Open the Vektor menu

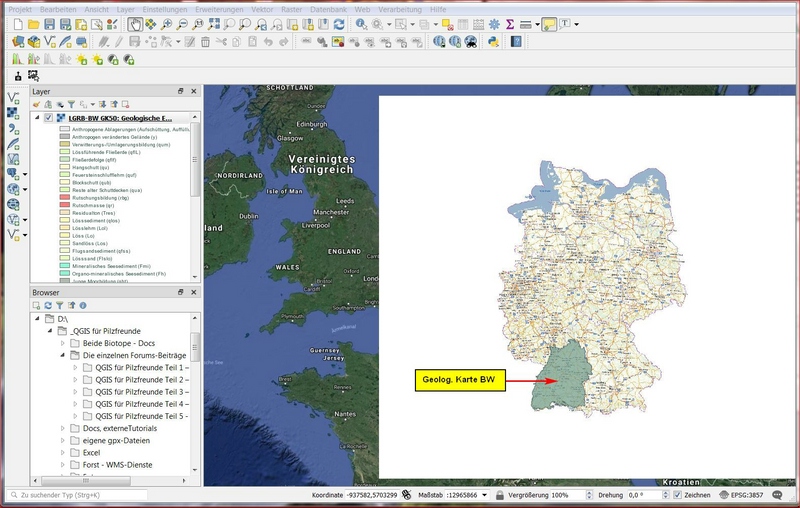point(262,7)
